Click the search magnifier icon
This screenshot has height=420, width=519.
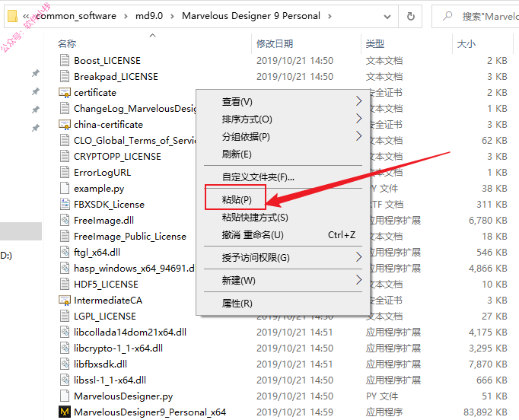click(447, 16)
